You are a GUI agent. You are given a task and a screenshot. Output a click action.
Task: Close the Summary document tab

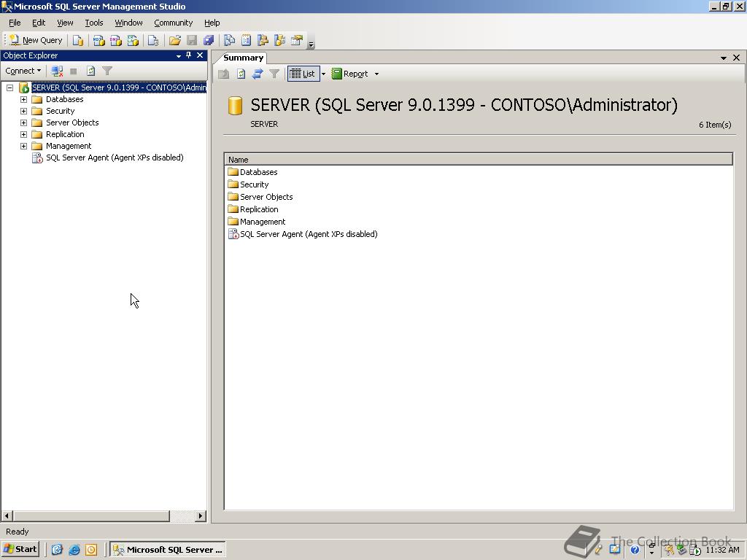pyautogui.click(x=736, y=58)
